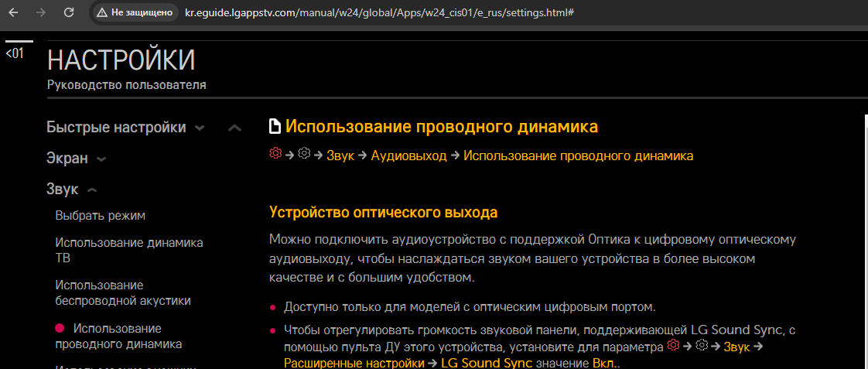
Task: Click the browser forward arrow
Action: pyautogui.click(x=41, y=13)
